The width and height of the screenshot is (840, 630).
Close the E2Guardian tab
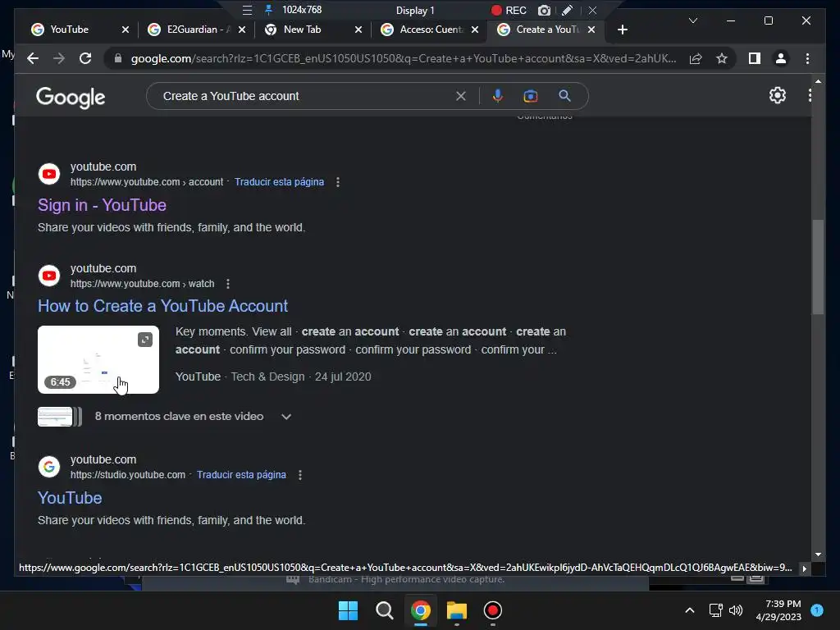[242, 30]
